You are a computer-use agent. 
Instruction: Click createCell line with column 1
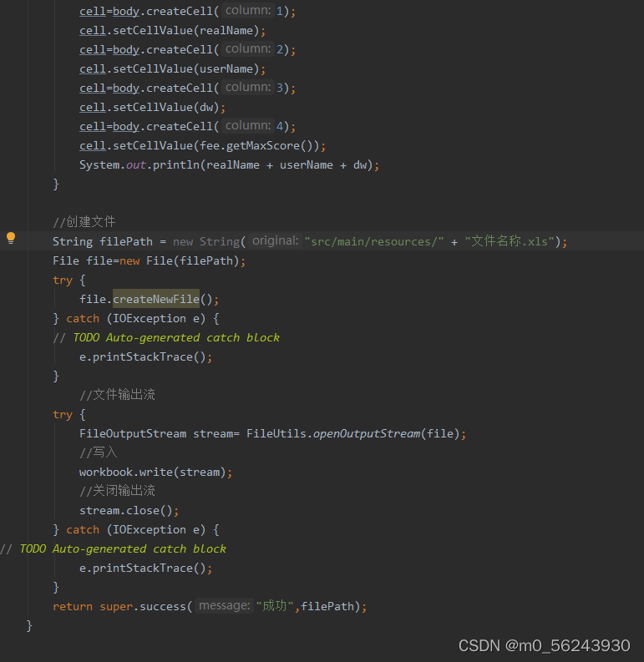(188, 11)
